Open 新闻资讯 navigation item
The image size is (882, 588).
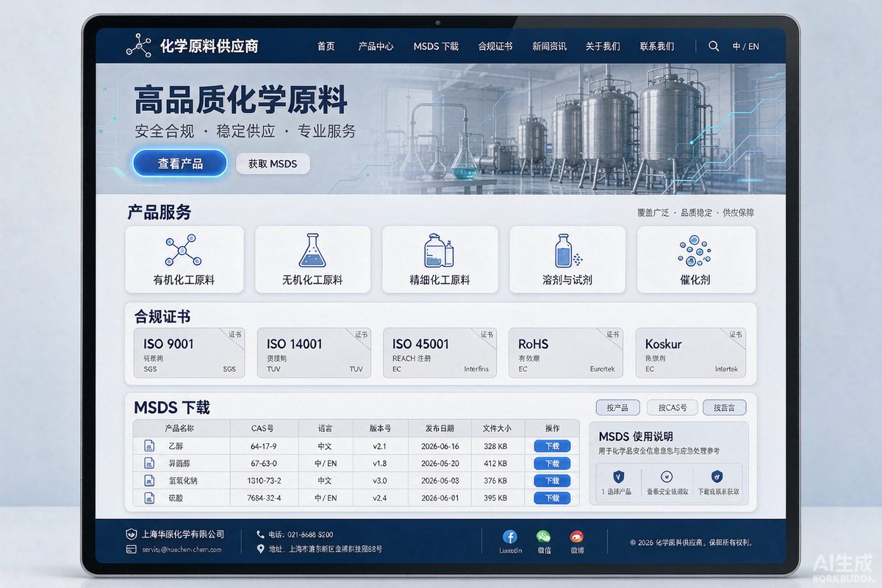click(x=549, y=46)
